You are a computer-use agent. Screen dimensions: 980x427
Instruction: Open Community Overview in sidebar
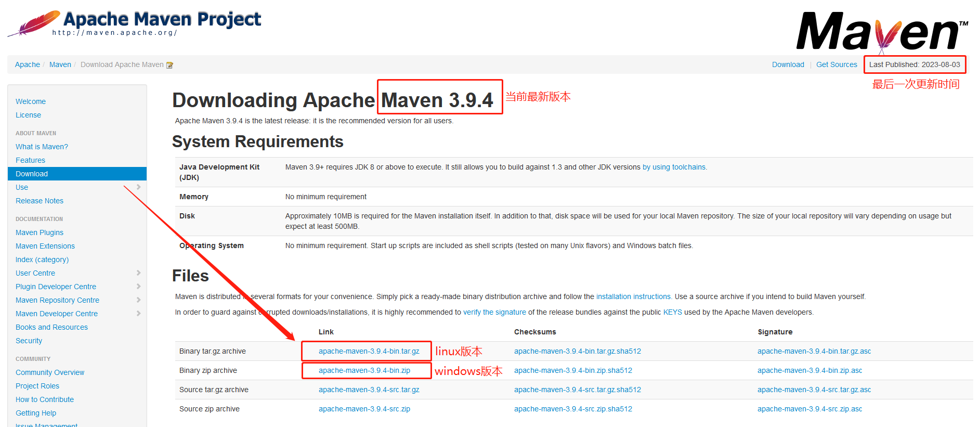[x=50, y=372]
